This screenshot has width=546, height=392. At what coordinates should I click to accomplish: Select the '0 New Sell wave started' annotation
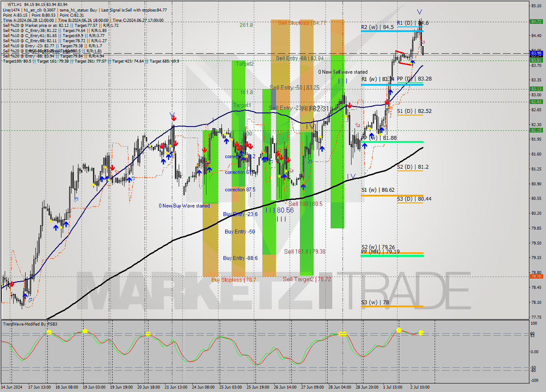[x=343, y=72]
